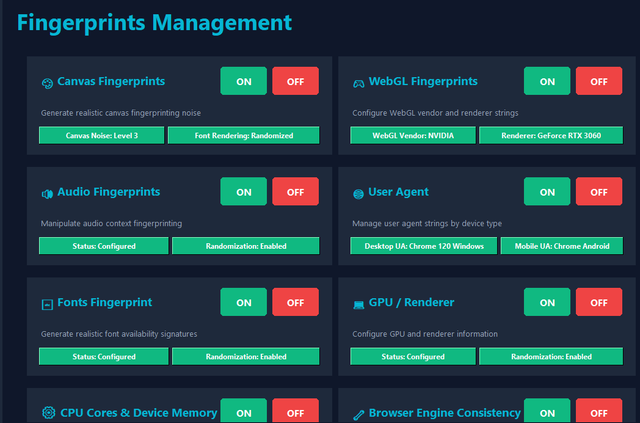
Task: Click the Fonts Fingerprint title
Action: coord(104,302)
